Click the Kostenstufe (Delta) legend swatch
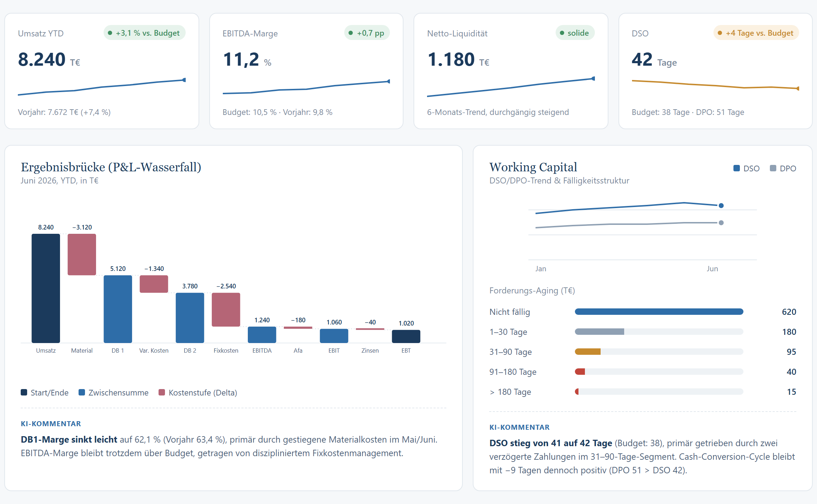The width and height of the screenshot is (817, 504). [162, 392]
